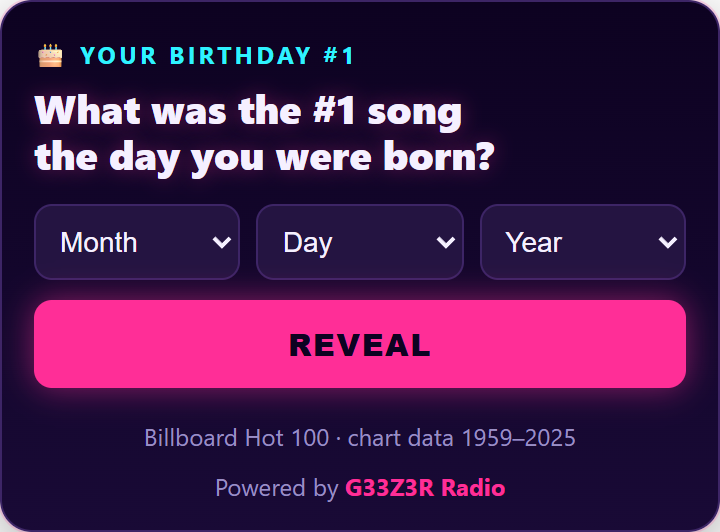Click the birthday cake emoji icon
The image size is (720, 532).
click(50, 56)
